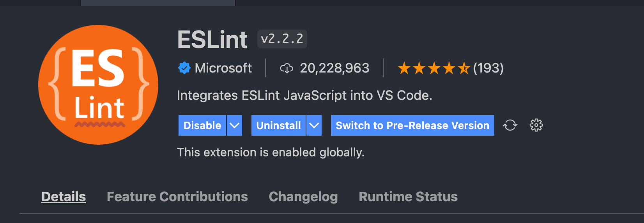Uninstall the ESLint extension
The image size is (644, 223).
pos(278,126)
